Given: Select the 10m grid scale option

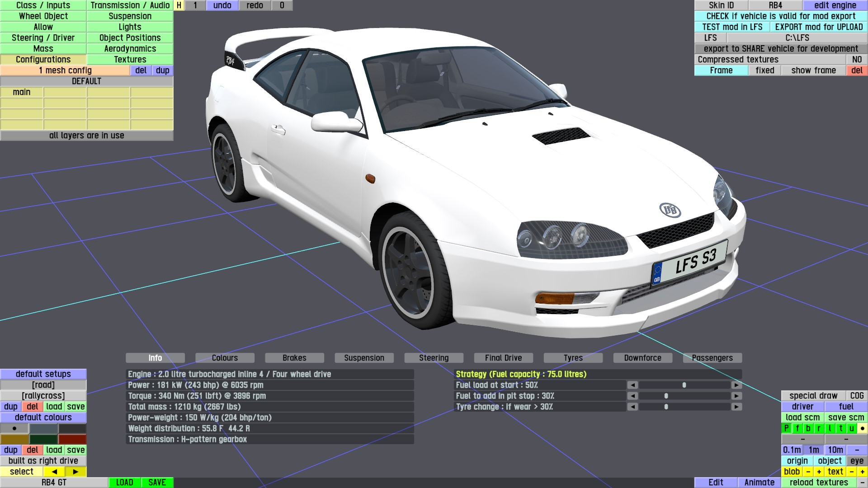Looking at the screenshot, I should click(835, 450).
